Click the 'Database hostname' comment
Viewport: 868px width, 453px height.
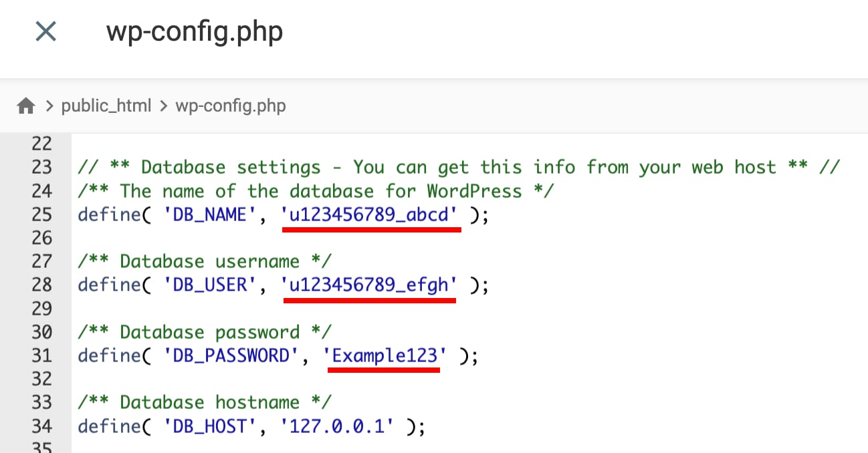[x=205, y=402]
